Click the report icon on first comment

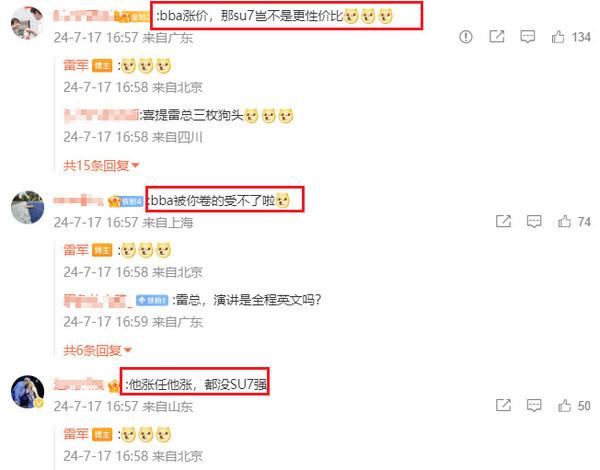(x=466, y=37)
